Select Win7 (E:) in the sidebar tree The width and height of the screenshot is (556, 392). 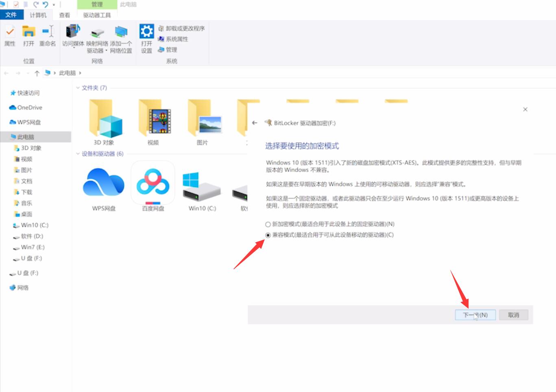click(29, 247)
